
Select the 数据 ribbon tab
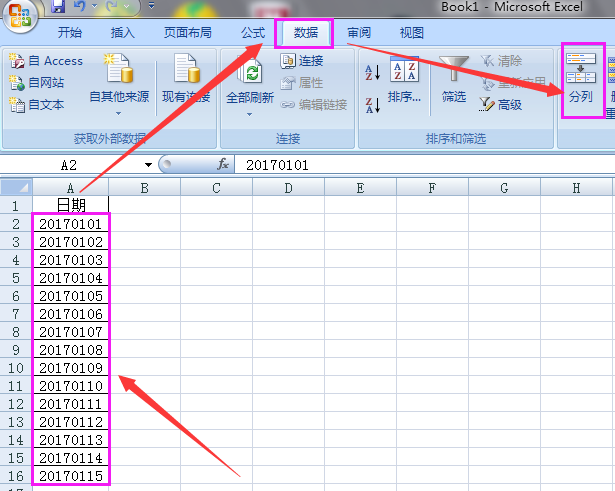(306, 33)
